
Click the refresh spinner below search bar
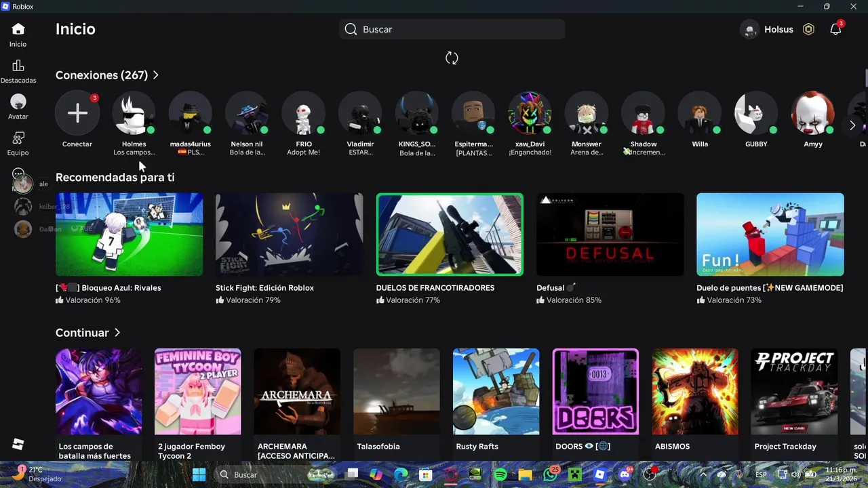tap(452, 58)
